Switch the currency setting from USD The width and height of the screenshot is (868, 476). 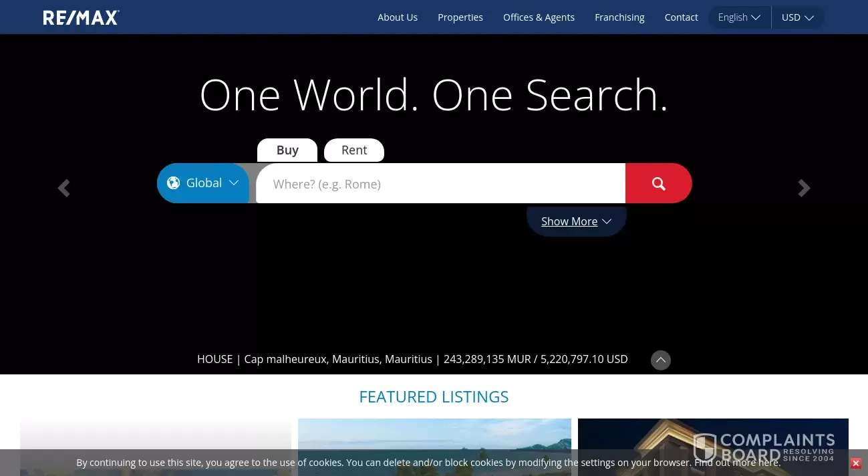tap(797, 17)
